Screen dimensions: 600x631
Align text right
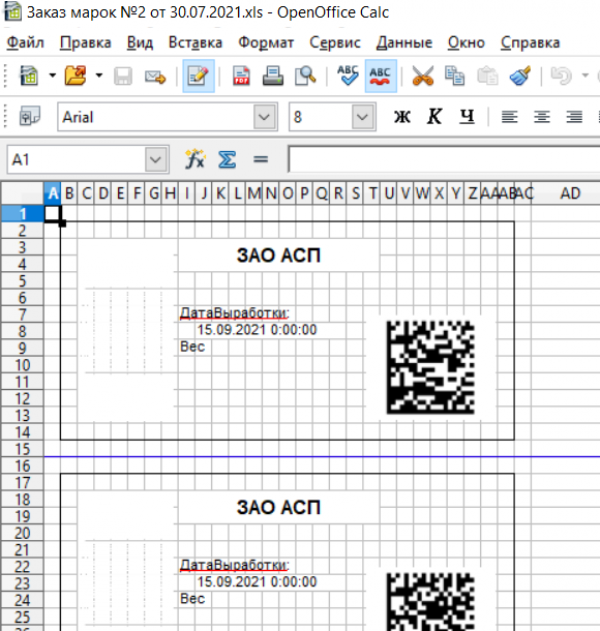[x=574, y=117]
